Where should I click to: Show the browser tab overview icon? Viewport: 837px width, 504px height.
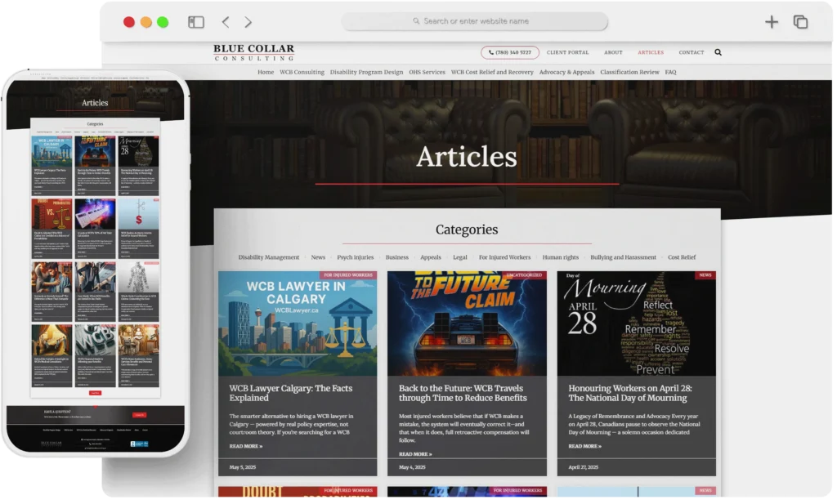click(800, 22)
